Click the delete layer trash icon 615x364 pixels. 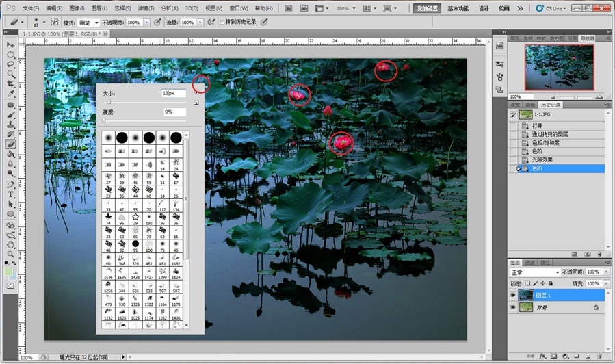pos(599,356)
